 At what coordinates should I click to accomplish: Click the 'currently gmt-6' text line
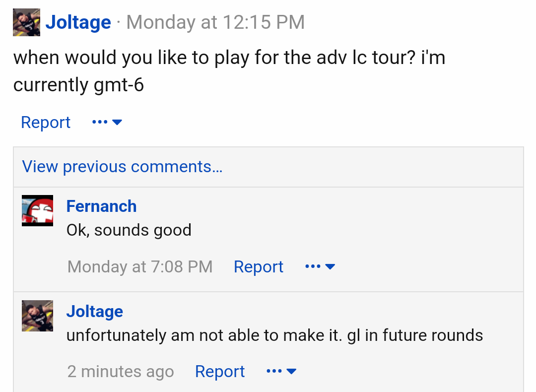[x=78, y=85]
